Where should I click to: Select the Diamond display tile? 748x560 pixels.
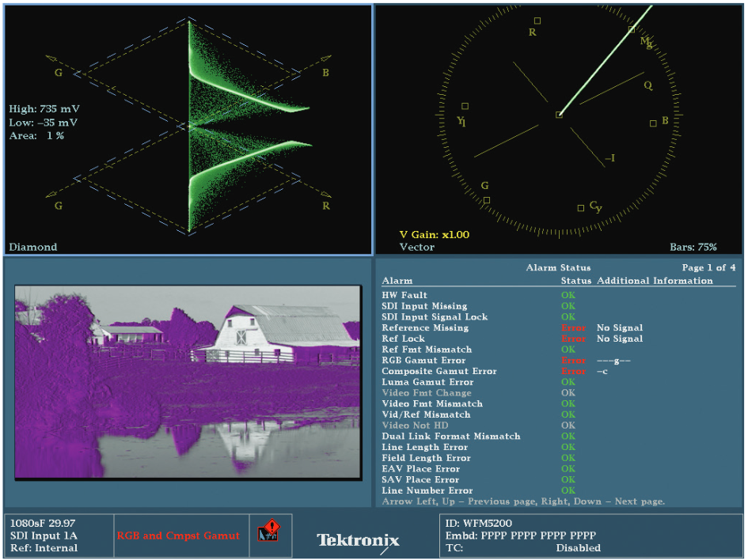(x=188, y=130)
